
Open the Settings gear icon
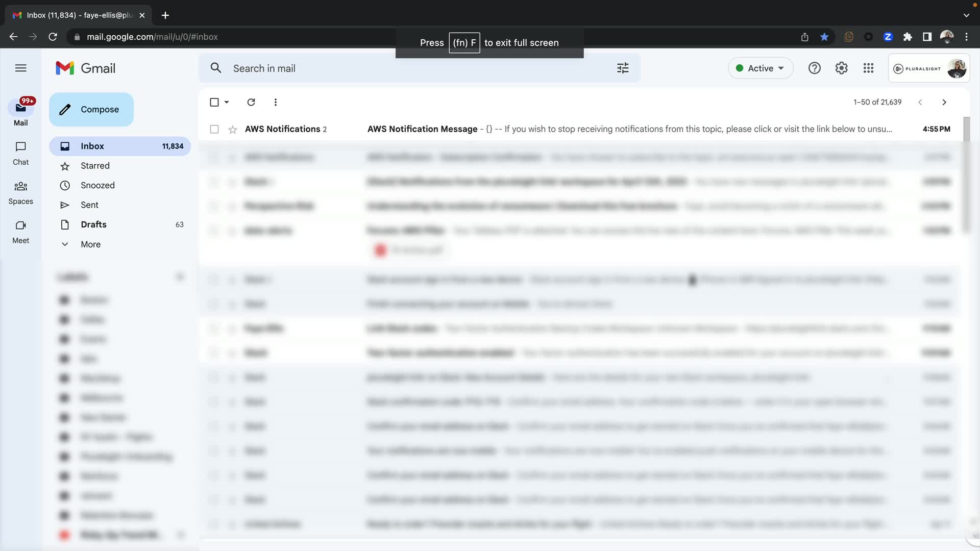coord(841,68)
